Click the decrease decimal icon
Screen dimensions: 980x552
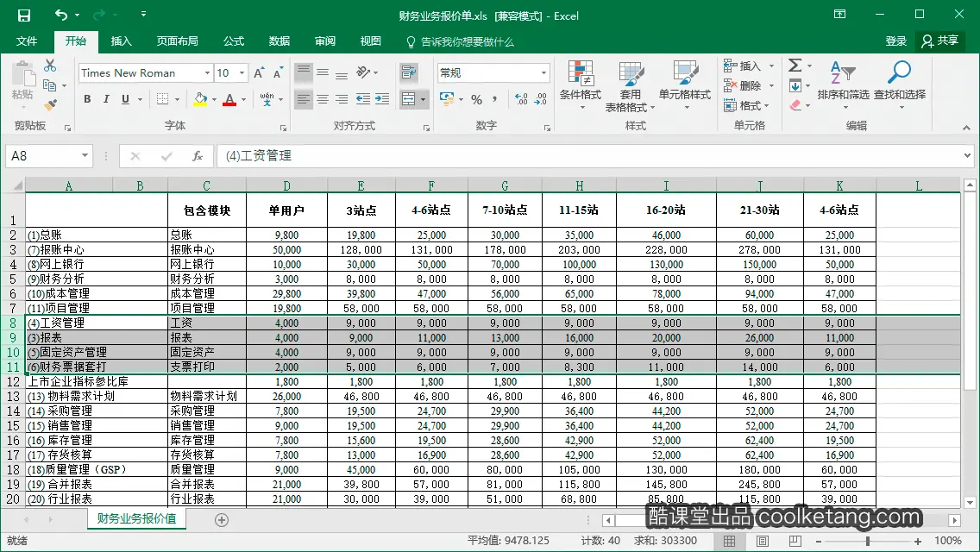coord(541,99)
